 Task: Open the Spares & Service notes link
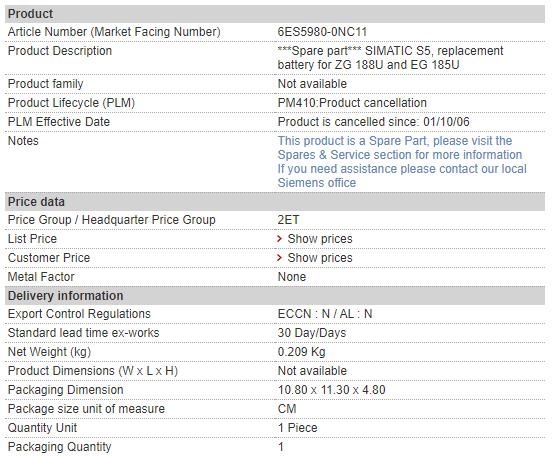tap(400, 148)
